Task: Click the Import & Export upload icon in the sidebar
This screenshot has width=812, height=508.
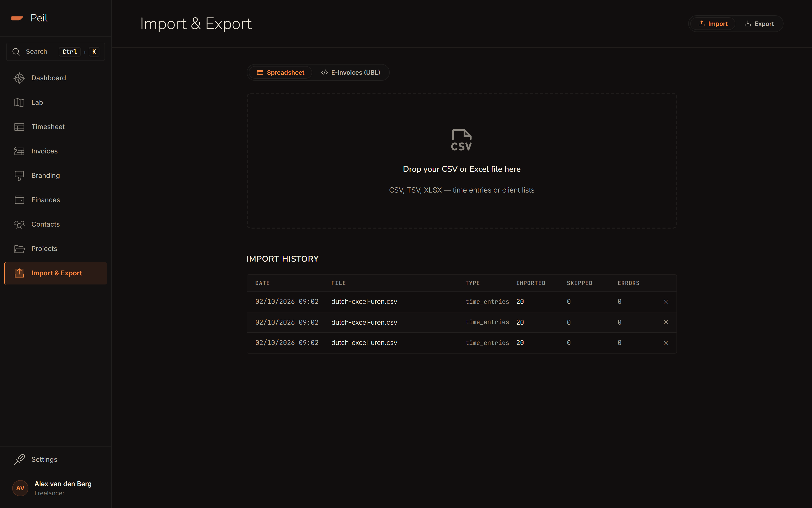Action: [19, 273]
